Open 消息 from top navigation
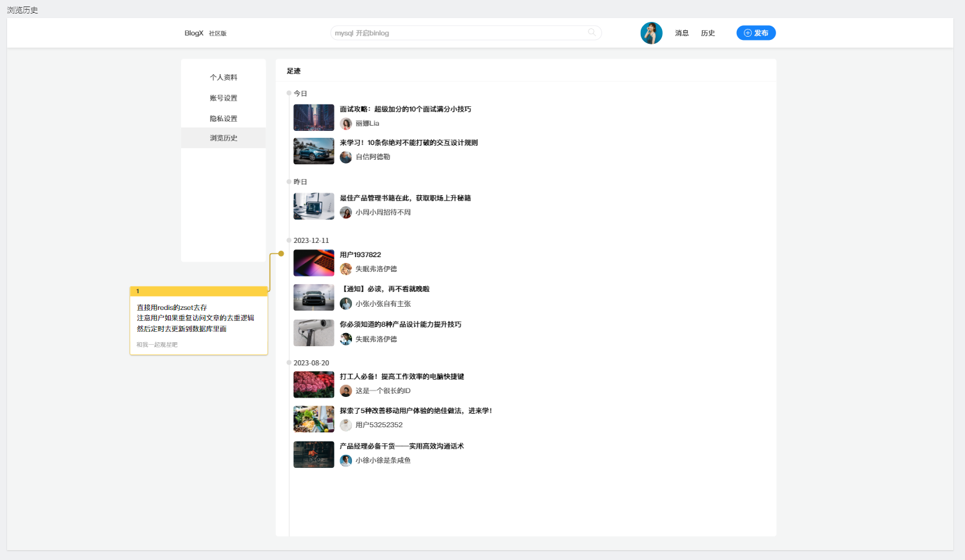 pos(681,33)
